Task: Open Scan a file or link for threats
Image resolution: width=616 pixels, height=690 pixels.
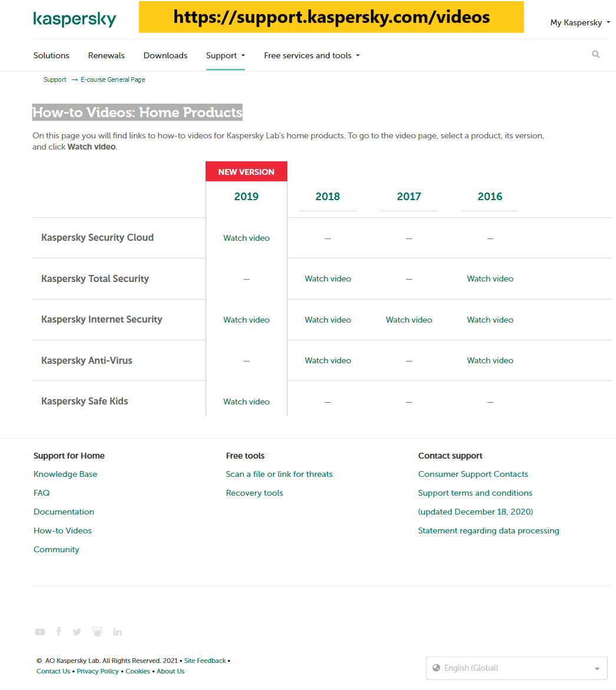Action: [x=279, y=474]
